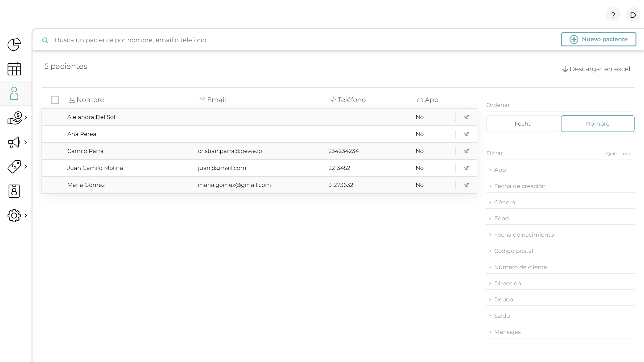The width and height of the screenshot is (644, 362).
Task: Open the settings gear icon
Action: (14, 215)
